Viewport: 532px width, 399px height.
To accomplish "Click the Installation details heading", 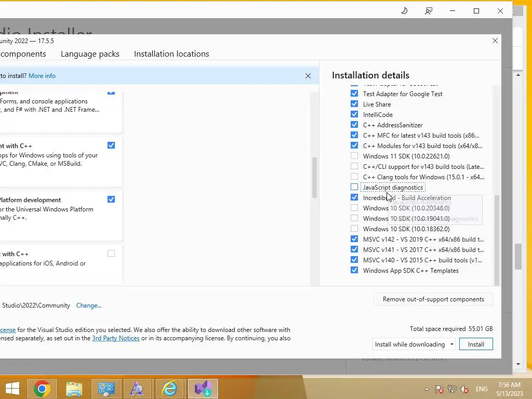I will 370,75.
